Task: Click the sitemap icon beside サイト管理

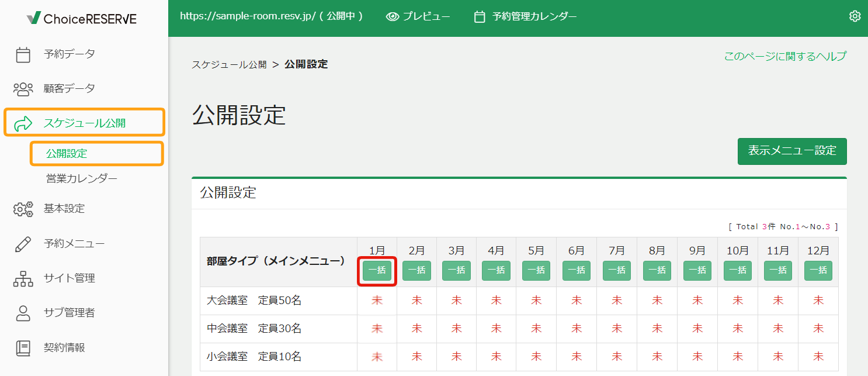Action: (23, 279)
